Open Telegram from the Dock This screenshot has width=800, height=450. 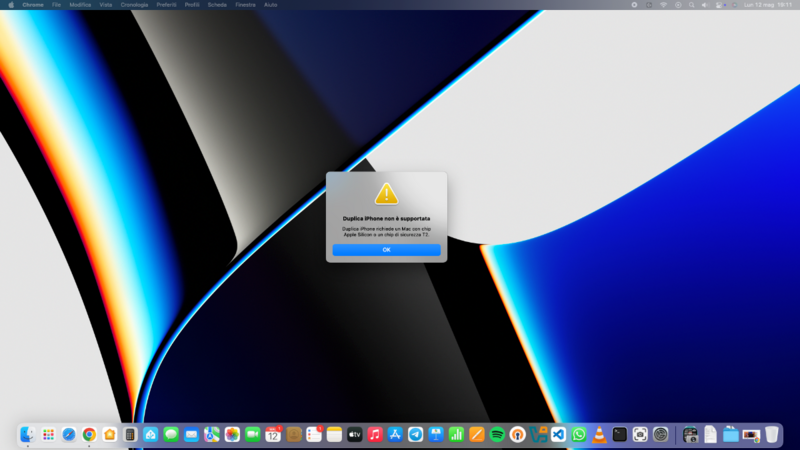point(416,434)
